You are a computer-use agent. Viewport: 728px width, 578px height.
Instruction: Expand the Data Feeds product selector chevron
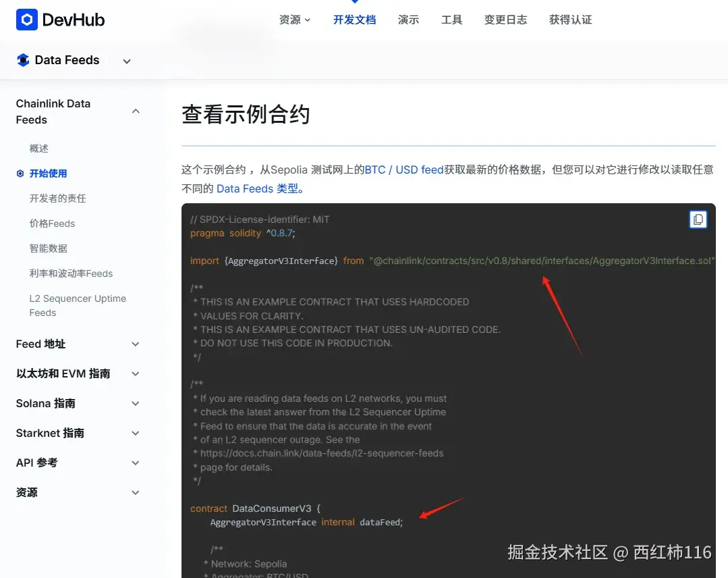pyautogui.click(x=127, y=61)
